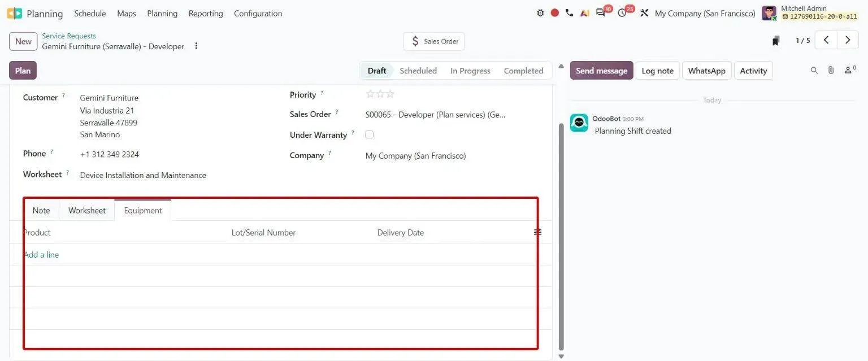Open the Planning menu item
This screenshot has width=868, height=361.
[162, 13]
